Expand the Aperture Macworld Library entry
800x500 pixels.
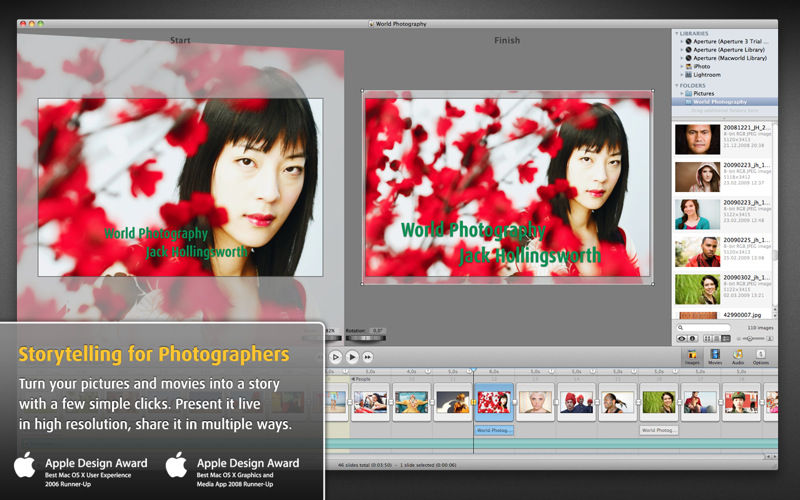click(x=682, y=58)
